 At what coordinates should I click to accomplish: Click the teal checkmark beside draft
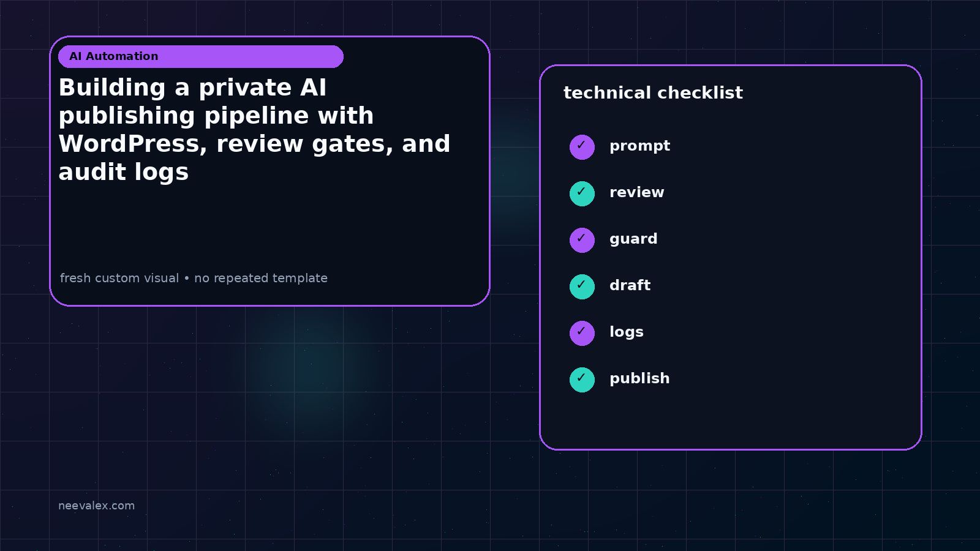(582, 287)
